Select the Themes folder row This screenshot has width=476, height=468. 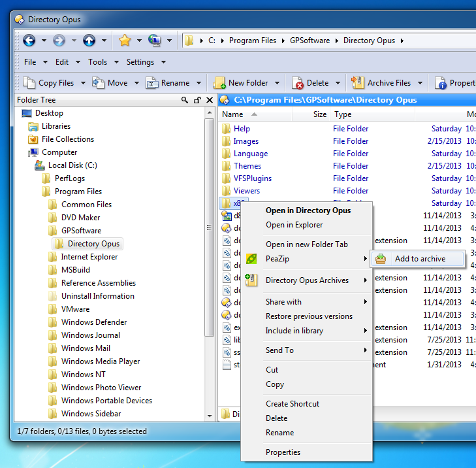point(247,166)
